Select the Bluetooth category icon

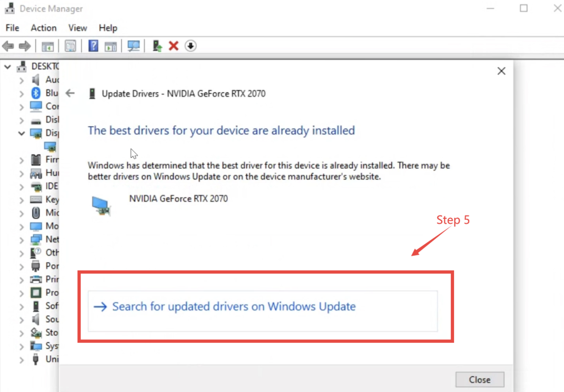(36, 93)
